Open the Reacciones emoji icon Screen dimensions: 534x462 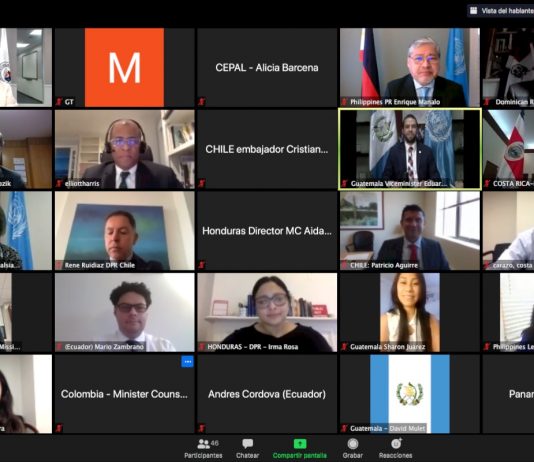(x=396, y=444)
